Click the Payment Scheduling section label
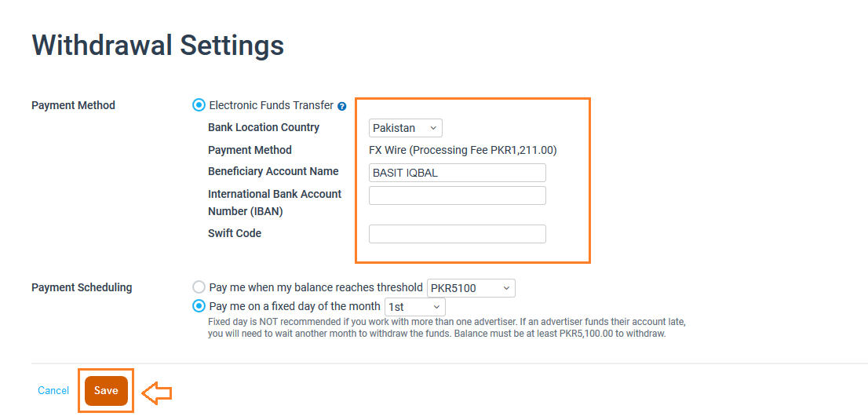This screenshot has width=868, height=420. pyautogui.click(x=82, y=287)
